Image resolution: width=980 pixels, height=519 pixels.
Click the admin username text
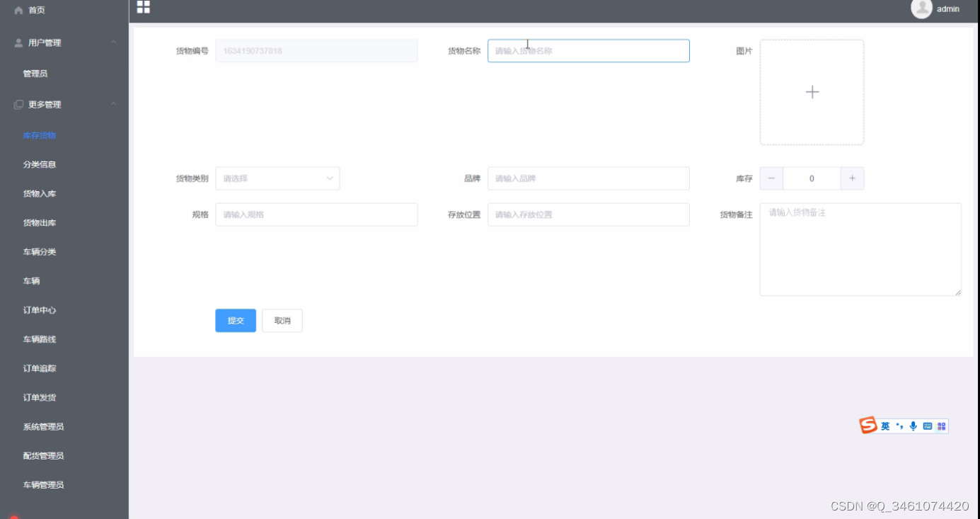point(948,9)
